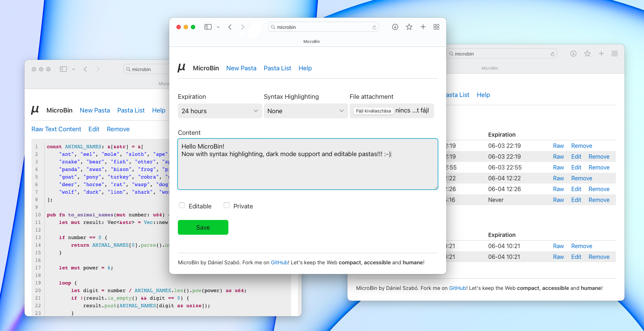The height and width of the screenshot is (331, 644).
Task: Click Edit for the 06-04 12:26 row
Action: [x=576, y=189]
